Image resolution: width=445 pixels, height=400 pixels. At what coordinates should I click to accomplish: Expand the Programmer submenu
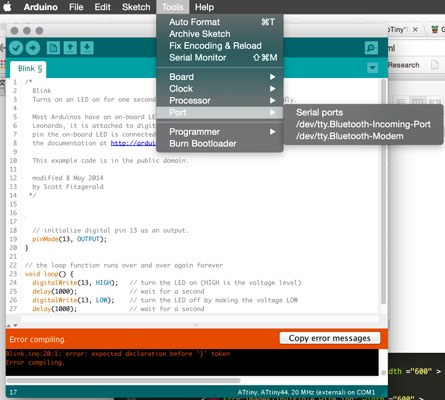pos(220,132)
